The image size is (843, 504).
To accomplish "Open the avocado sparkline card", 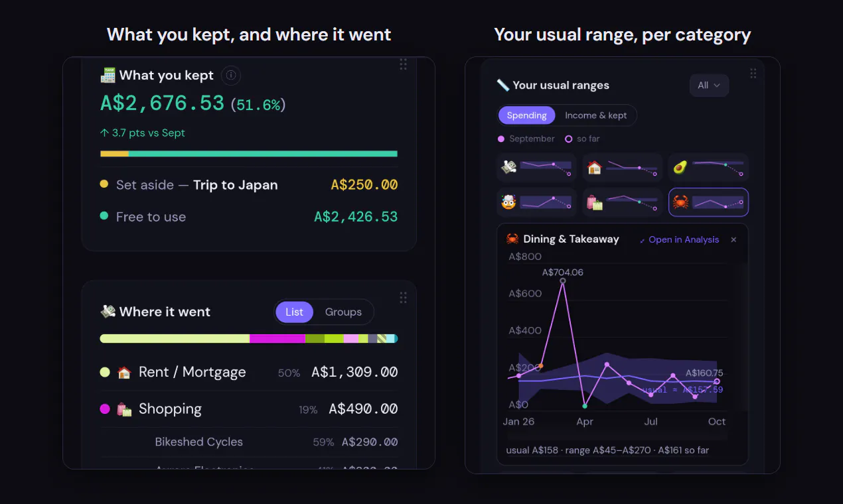I will pyautogui.click(x=708, y=168).
